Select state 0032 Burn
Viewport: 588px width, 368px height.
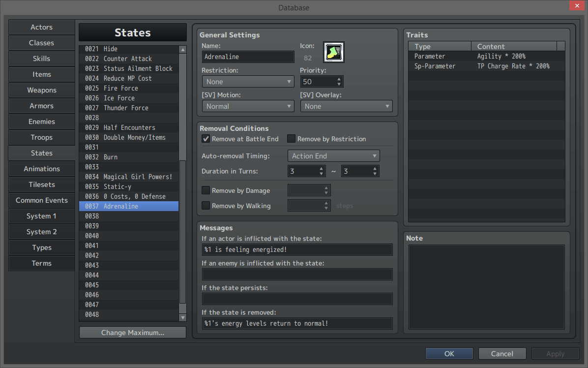click(x=129, y=157)
